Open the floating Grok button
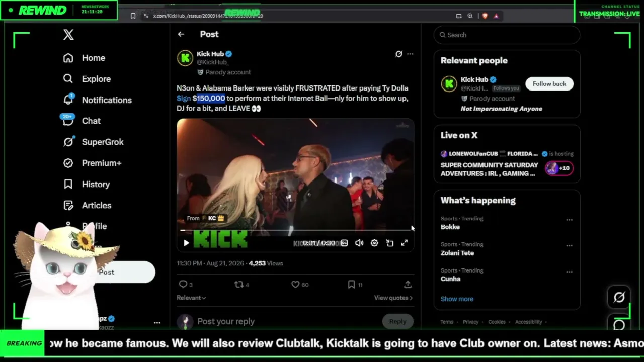Screen dimensions: 644x362 tap(619, 297)
